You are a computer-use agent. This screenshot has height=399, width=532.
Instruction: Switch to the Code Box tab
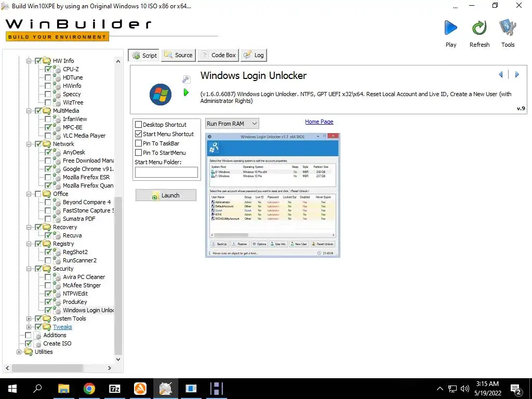219,55
